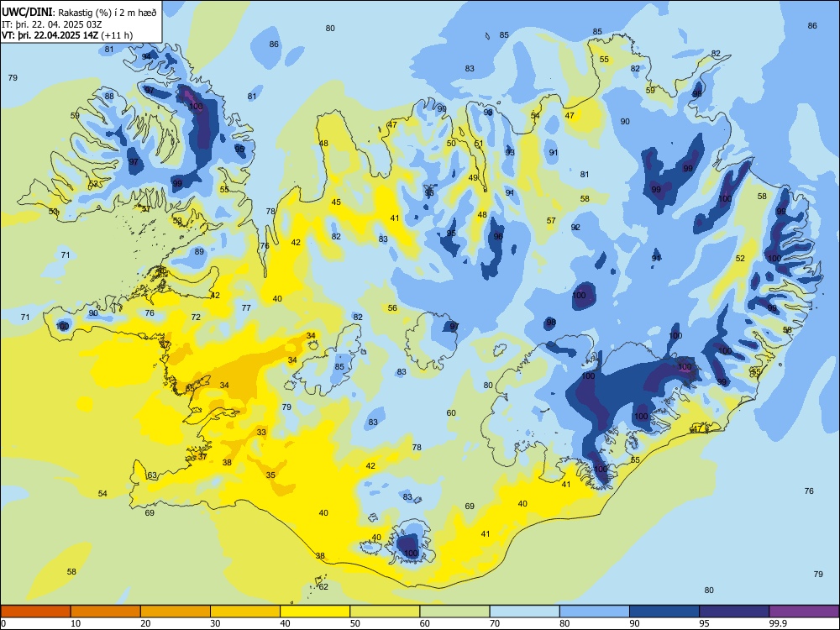This screenshot has height=630, width=840.
Task: Click the map value '51' in the north
Action: click(x=479, y=144)
